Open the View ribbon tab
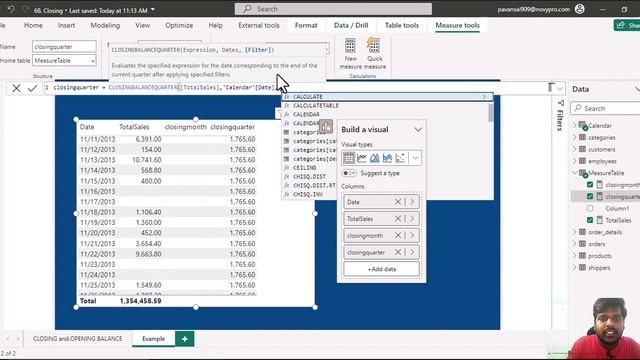The width and height of the screenshot is (640, 360). point(142,25)
